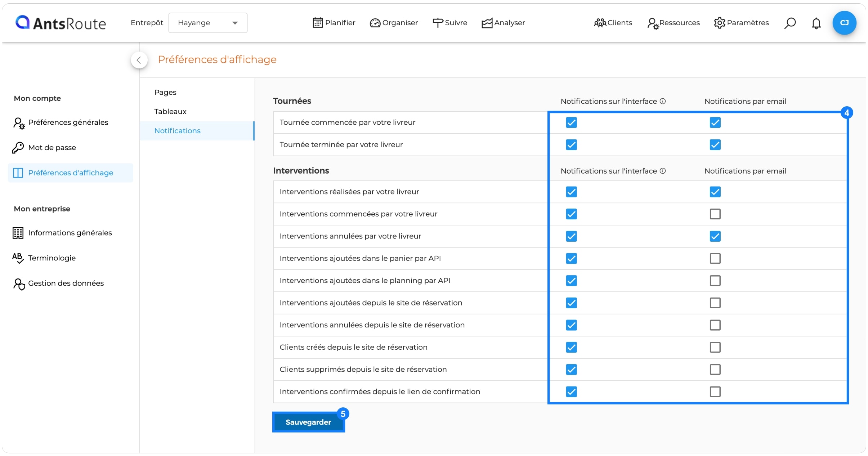Uncheck interface notification for Interventions réalisées
868x456 pixels.
pyautogui.click(x=571, y=192)
